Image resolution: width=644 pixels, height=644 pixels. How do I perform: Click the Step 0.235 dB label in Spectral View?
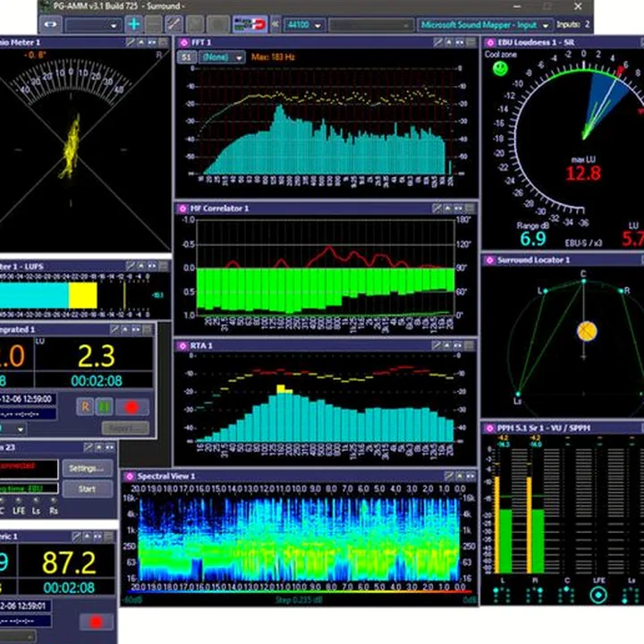tap(299, 600)
